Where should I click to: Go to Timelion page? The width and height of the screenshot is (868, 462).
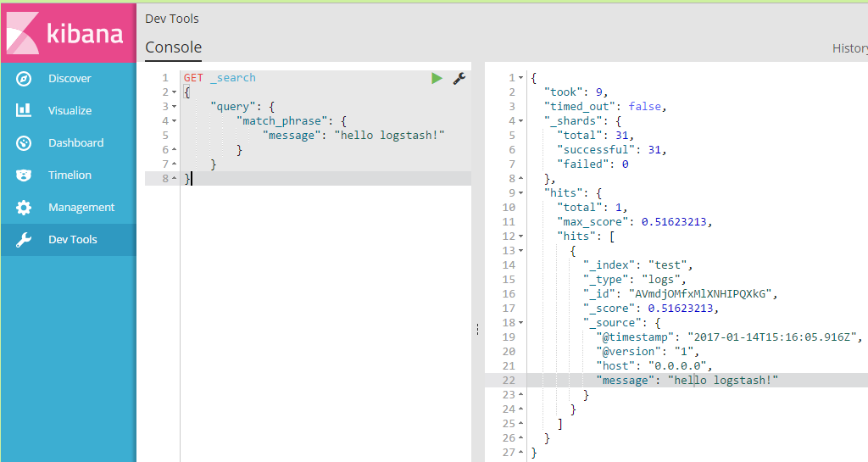[x=70, y=175]
